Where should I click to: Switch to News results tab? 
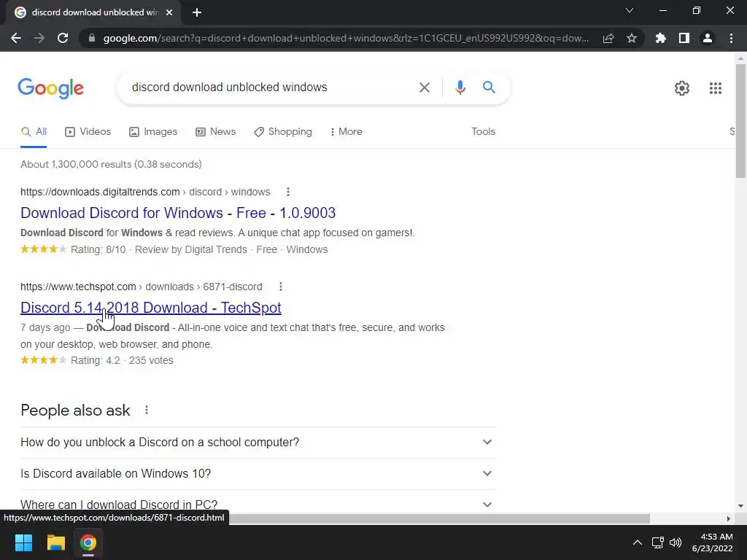click(x=215, y=132)
